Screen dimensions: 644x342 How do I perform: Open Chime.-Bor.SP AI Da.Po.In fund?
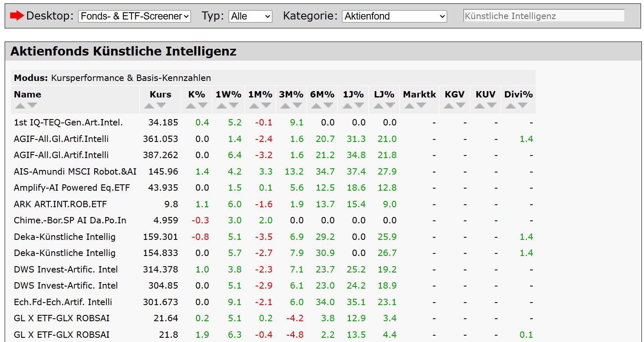point(70,220)
